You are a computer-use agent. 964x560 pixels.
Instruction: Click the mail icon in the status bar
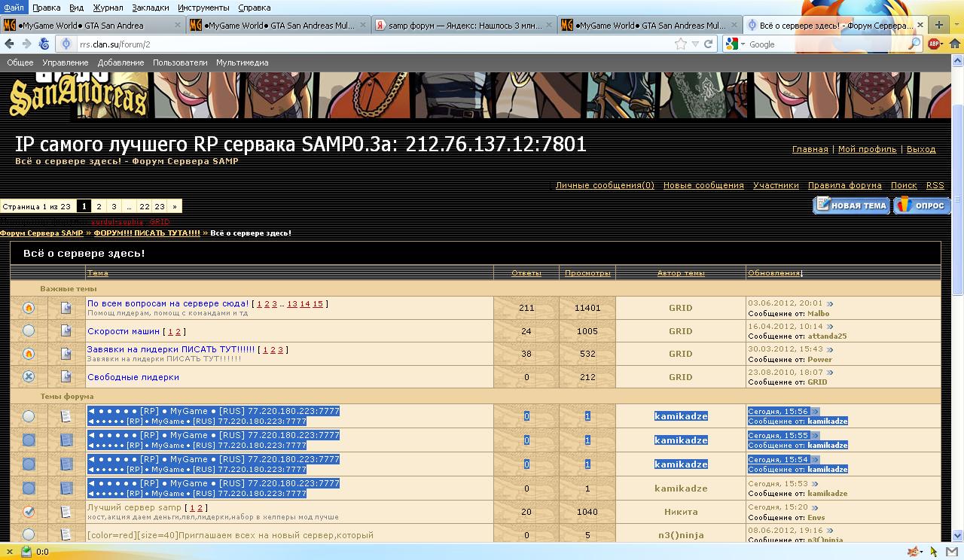(x=952, y=552)
